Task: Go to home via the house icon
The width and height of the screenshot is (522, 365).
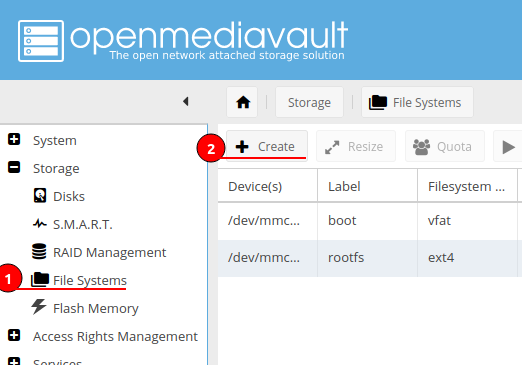Action: point(243,102)
